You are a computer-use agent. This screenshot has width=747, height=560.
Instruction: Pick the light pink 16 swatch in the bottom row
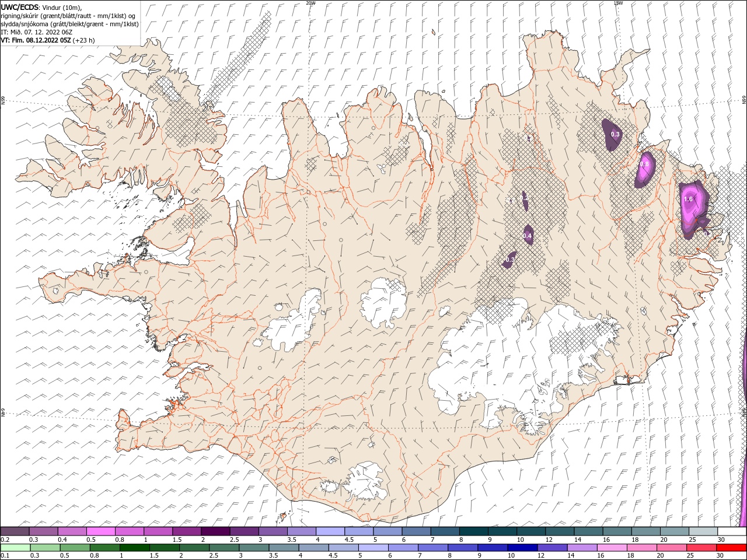(x=613, y=548)
